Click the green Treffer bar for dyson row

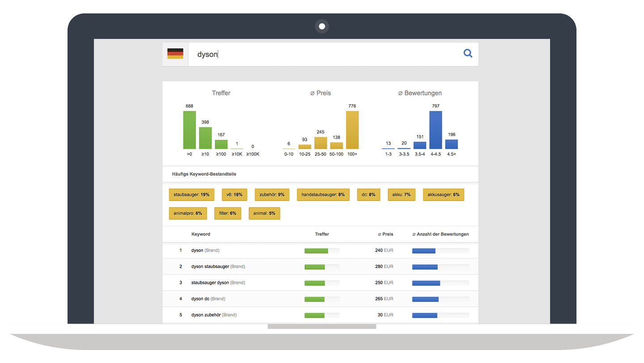tap(316, 251)
